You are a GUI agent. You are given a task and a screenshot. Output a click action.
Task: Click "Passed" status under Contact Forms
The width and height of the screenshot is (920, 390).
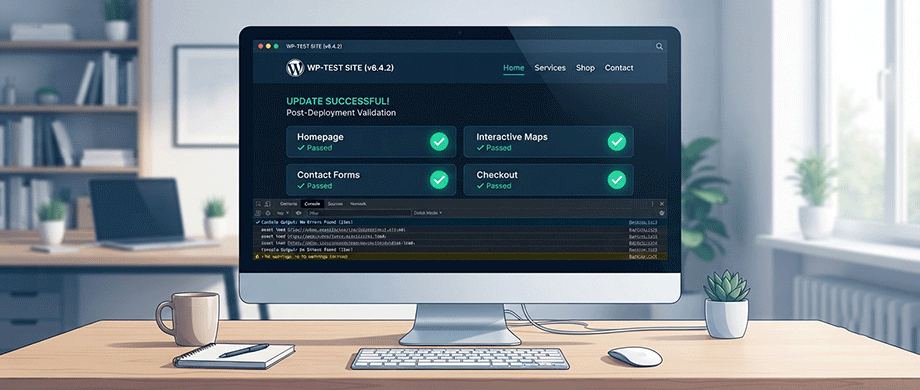point(314,186)
